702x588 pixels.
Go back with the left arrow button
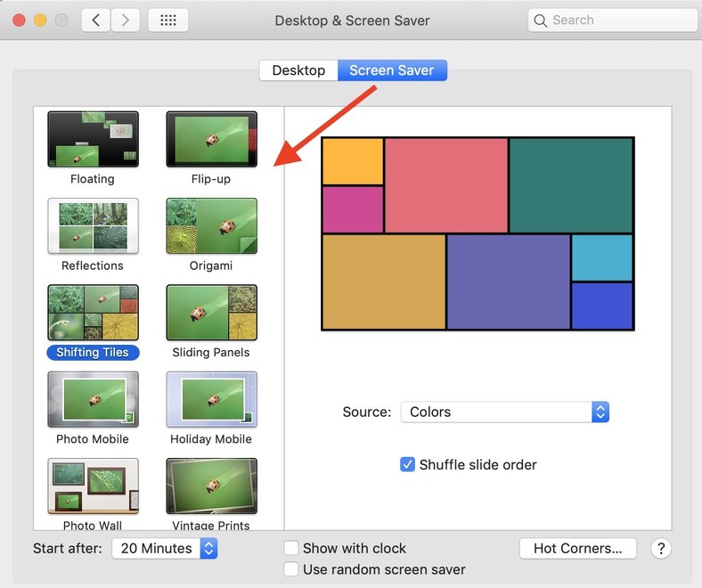[96, 20]
